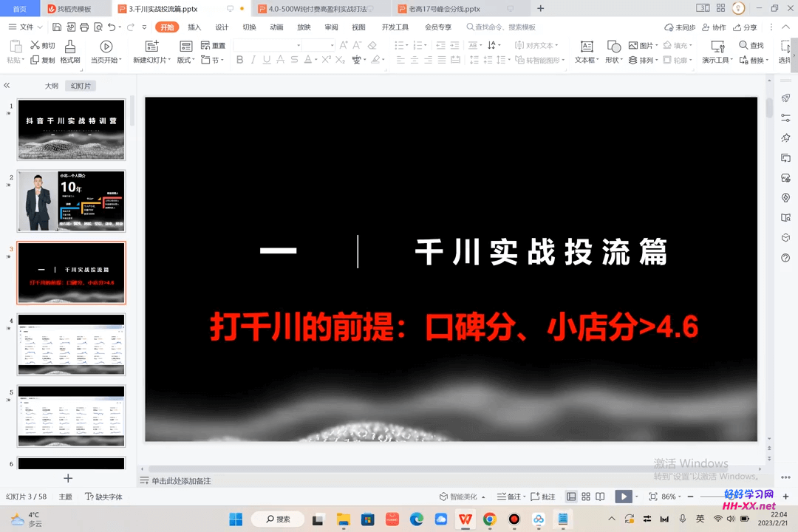Viewport: 798px width, 532px height.
Task: Switch to reading view in status bar
Action: click(x=601, y=497)
